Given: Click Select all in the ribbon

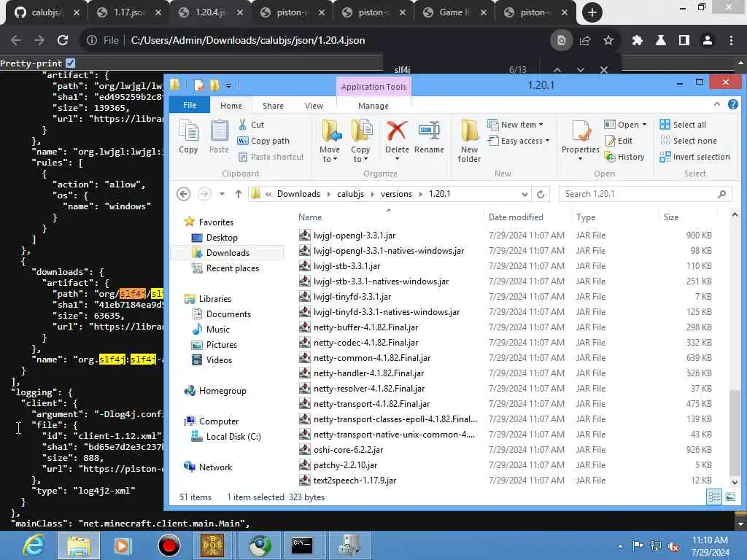Looking at the screenshot, I should pos(683,125).
